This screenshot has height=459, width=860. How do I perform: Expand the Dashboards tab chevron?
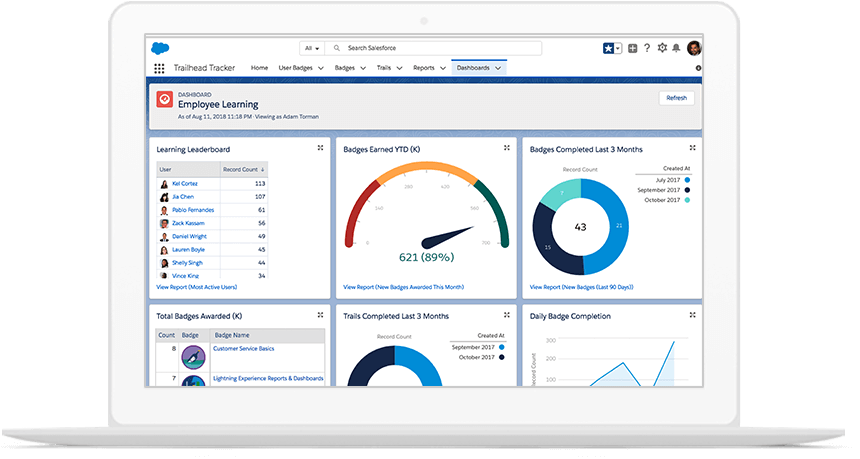[x=498, y=69]
